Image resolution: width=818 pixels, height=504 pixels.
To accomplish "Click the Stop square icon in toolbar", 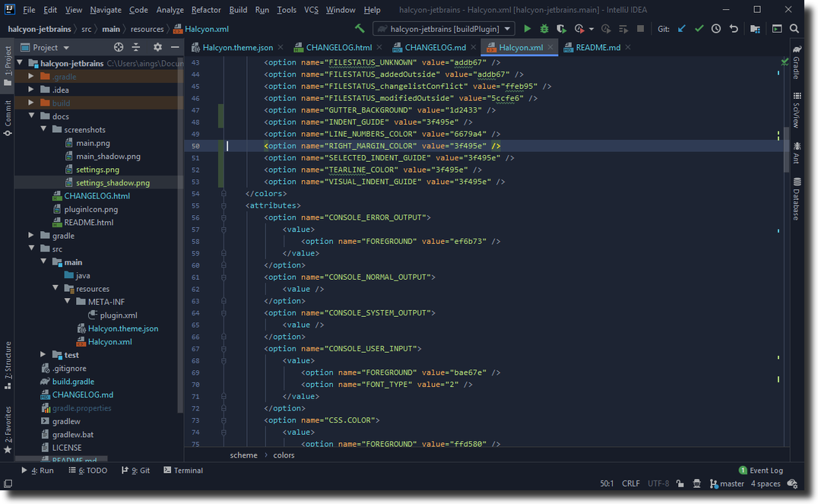I will click(641, 29).
